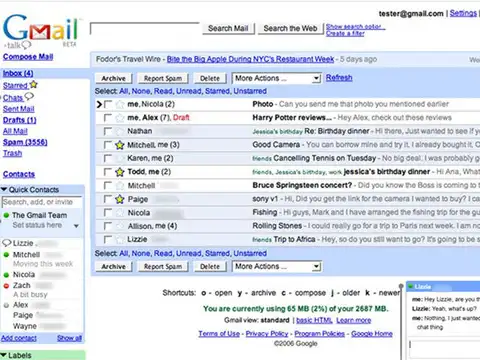
Task: Select the Lizzie Trip to Africa checkbox
Action: pos(107,239)
